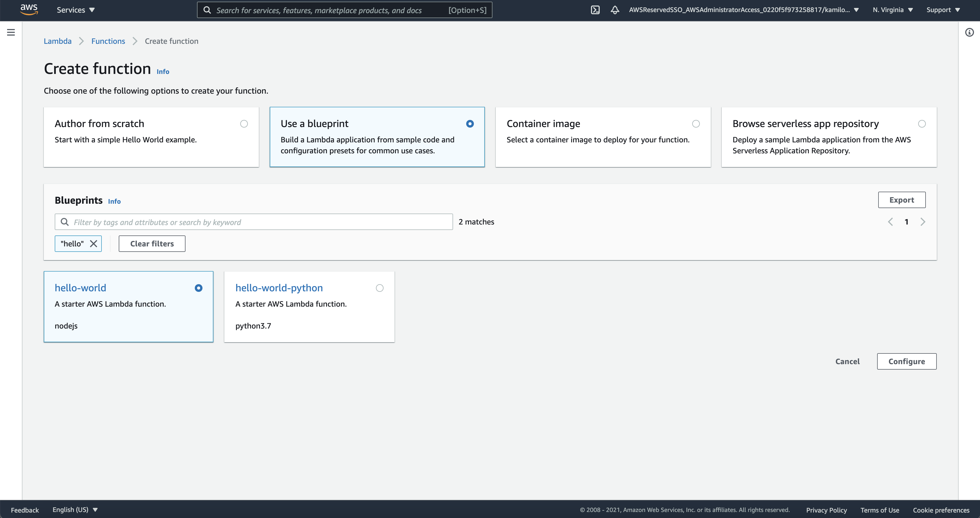Go to next blueprints page arrow
The height and width of the screenshot is (518, 980).
(923, 222)
